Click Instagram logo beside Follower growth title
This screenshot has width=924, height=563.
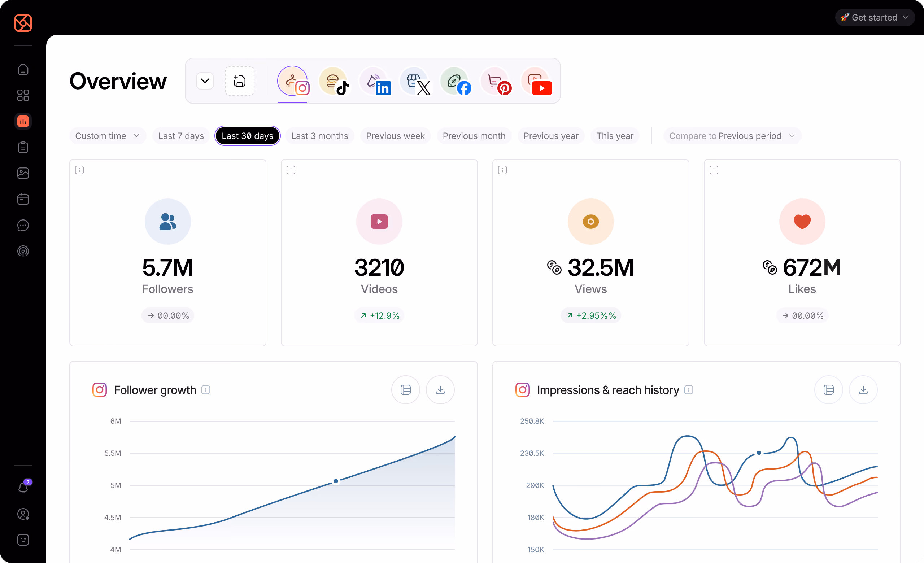pyautogui.click(x=100, y=390)
